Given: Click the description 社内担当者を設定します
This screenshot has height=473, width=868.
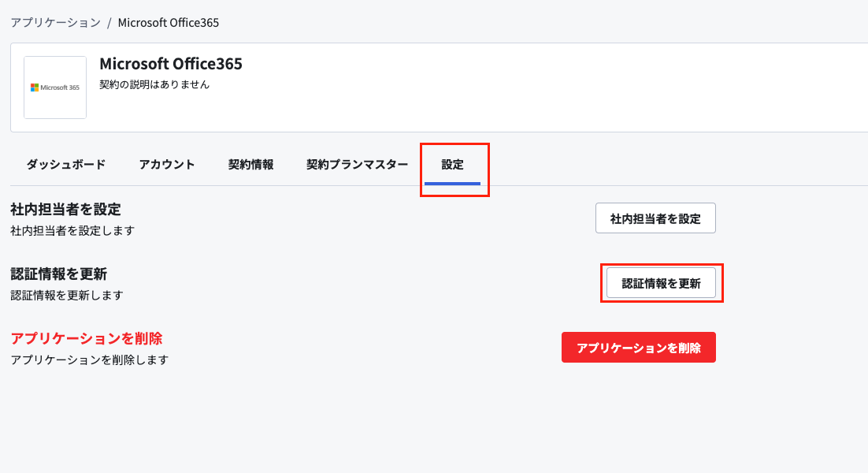Looking at the screenshot, I should [x=72, y=230].
